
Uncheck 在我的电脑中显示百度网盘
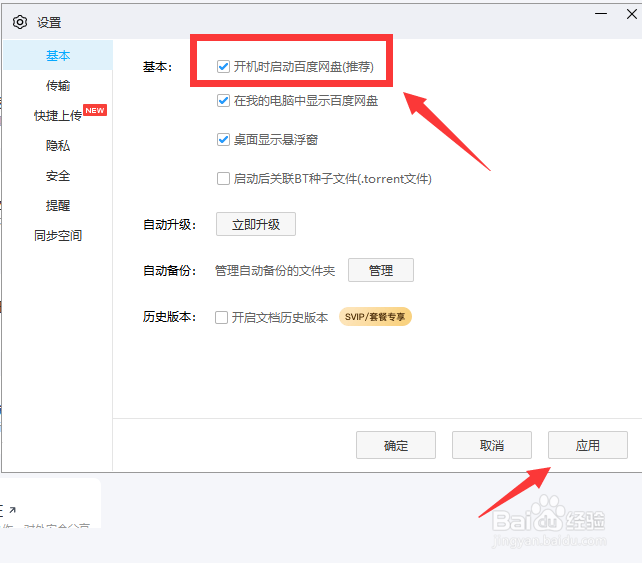pyautogui.click(x=223, y=100)
